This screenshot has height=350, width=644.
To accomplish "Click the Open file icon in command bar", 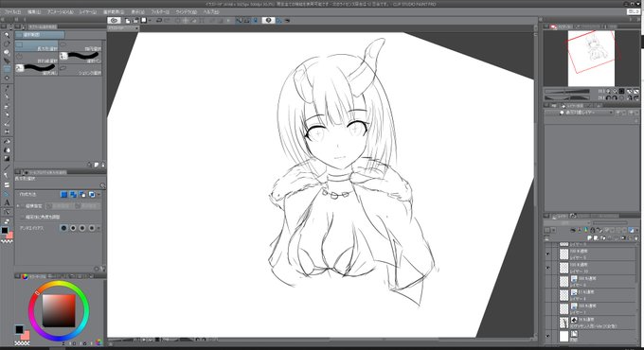I will coord(135,20).
